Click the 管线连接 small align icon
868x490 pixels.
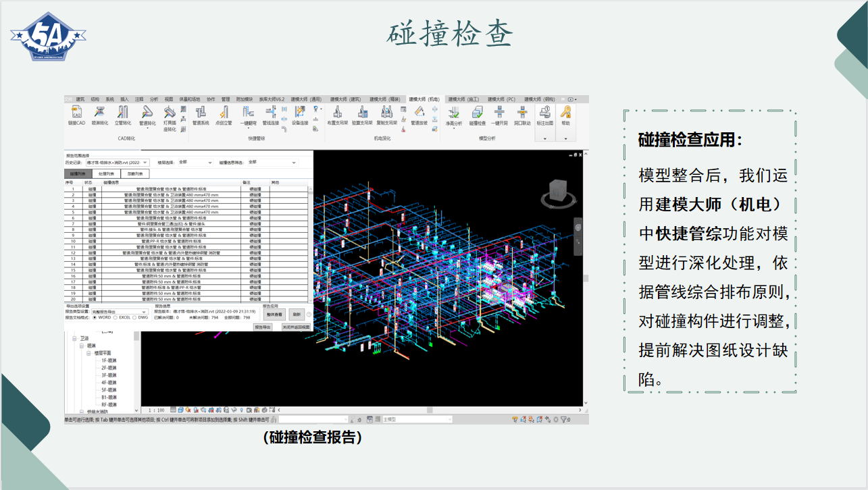[284, 109]
